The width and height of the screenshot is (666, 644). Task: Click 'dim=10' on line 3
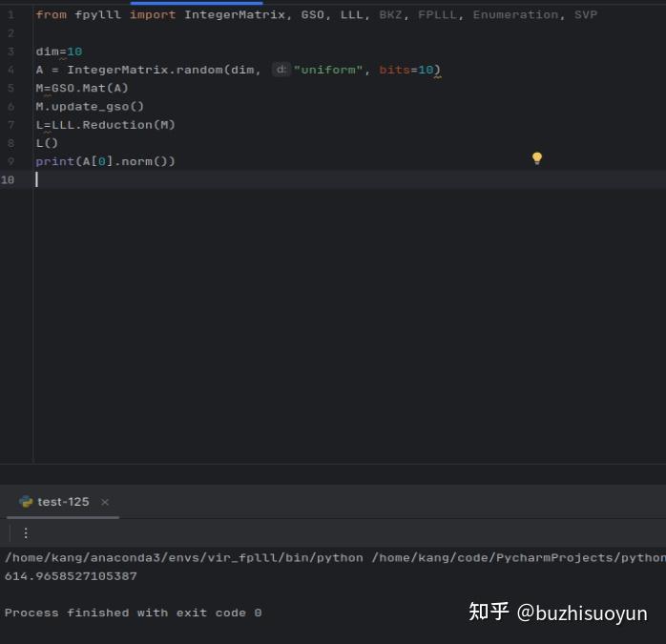tap(59, 52)
